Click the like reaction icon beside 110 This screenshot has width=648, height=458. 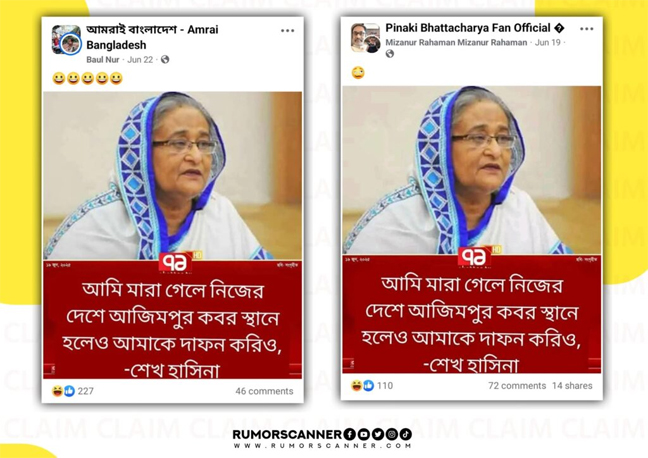369,386
